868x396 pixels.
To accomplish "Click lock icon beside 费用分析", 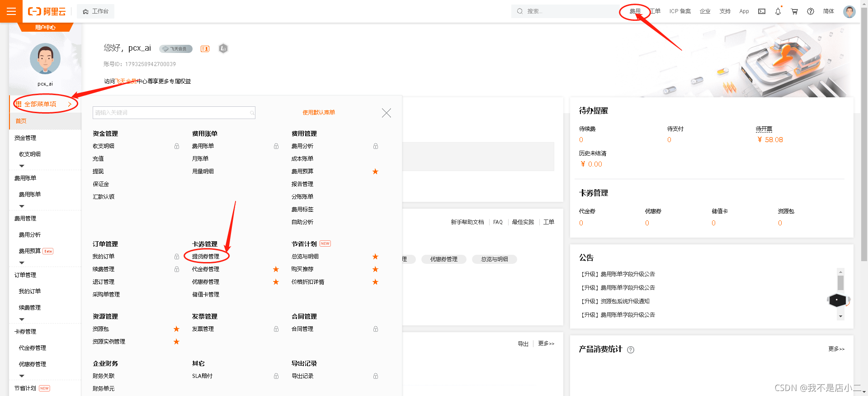I will coord(376,146).
